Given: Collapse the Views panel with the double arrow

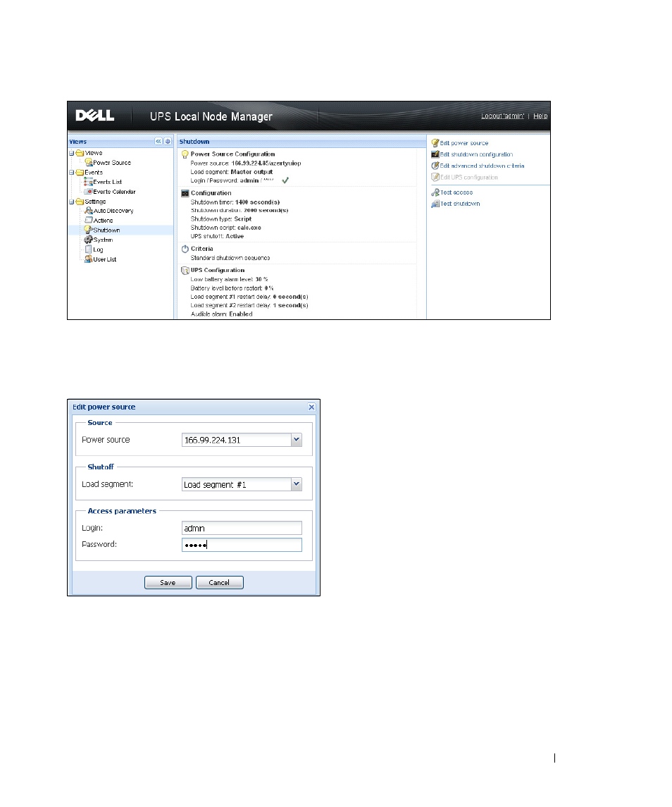Looking at the screenshot, I should point(158,141).
